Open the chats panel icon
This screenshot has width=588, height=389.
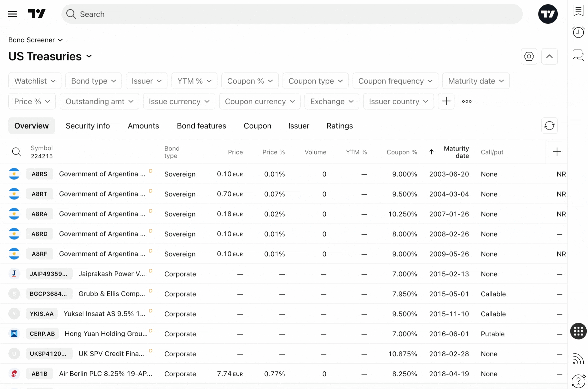[x=578, y=55]
